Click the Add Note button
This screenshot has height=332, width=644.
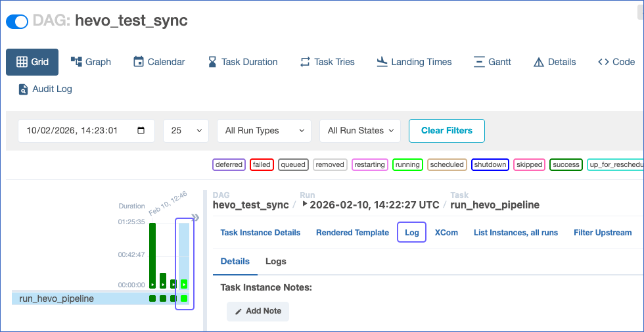258,311
